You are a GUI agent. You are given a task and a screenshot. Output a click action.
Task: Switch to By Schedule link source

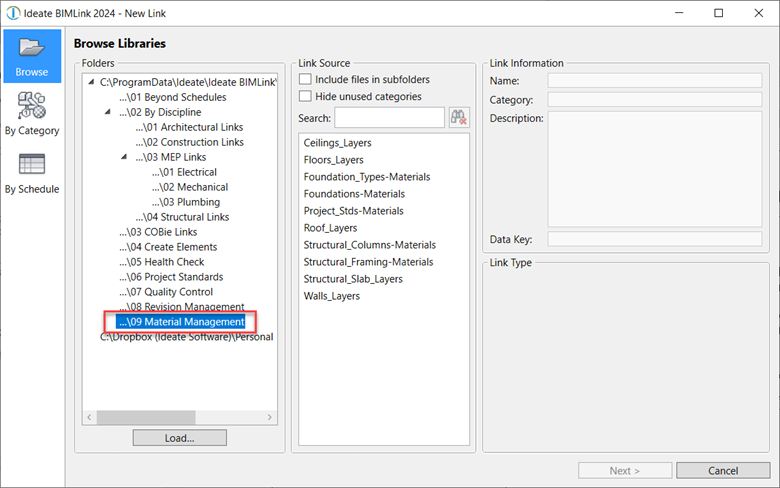(32, 173)
